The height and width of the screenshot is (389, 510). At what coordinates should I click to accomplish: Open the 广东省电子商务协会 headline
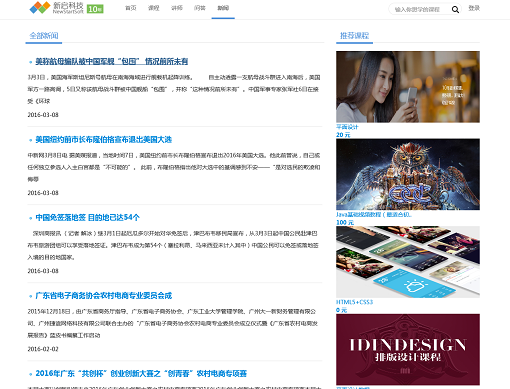pyautogui.click(x=104, y=296)
